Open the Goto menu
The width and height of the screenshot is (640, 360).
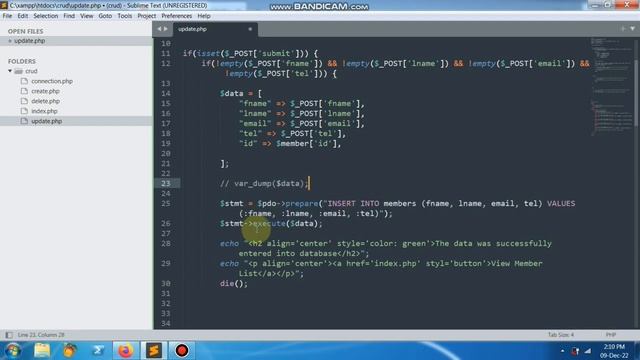point(105,16)
